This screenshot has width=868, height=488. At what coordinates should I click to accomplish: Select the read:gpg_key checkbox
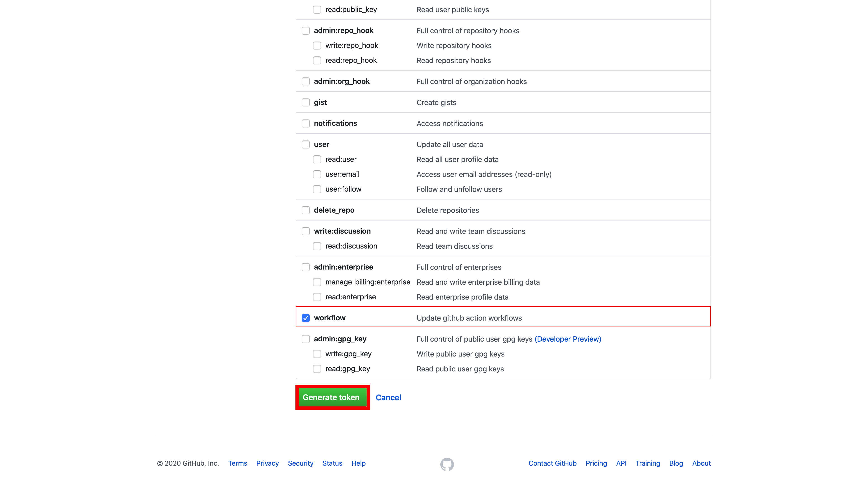317,369
